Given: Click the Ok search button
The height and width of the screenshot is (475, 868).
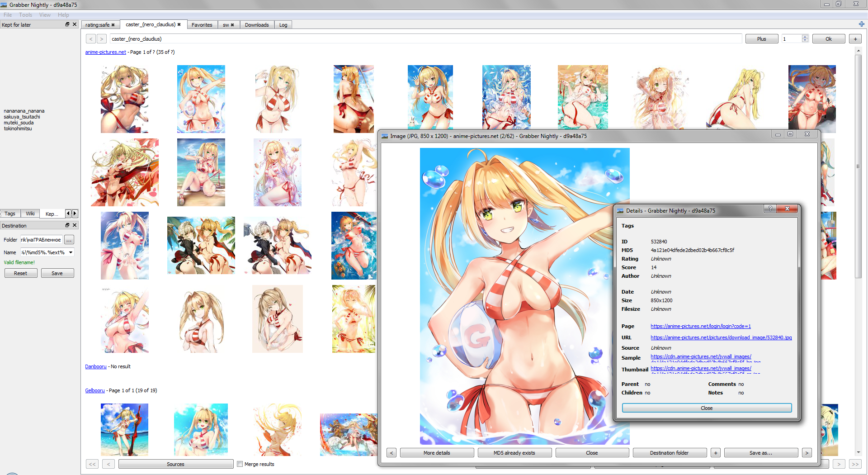Looking at the screenshot, I should point(829,39).
